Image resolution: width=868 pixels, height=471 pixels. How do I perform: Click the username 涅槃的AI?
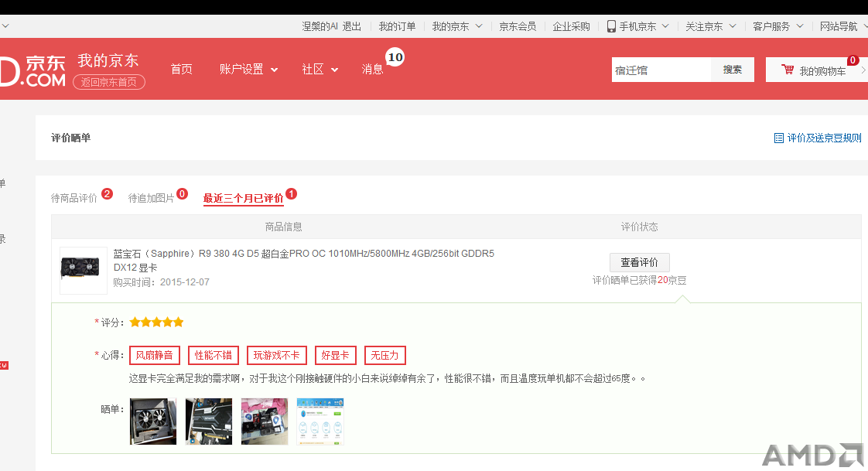320,26
